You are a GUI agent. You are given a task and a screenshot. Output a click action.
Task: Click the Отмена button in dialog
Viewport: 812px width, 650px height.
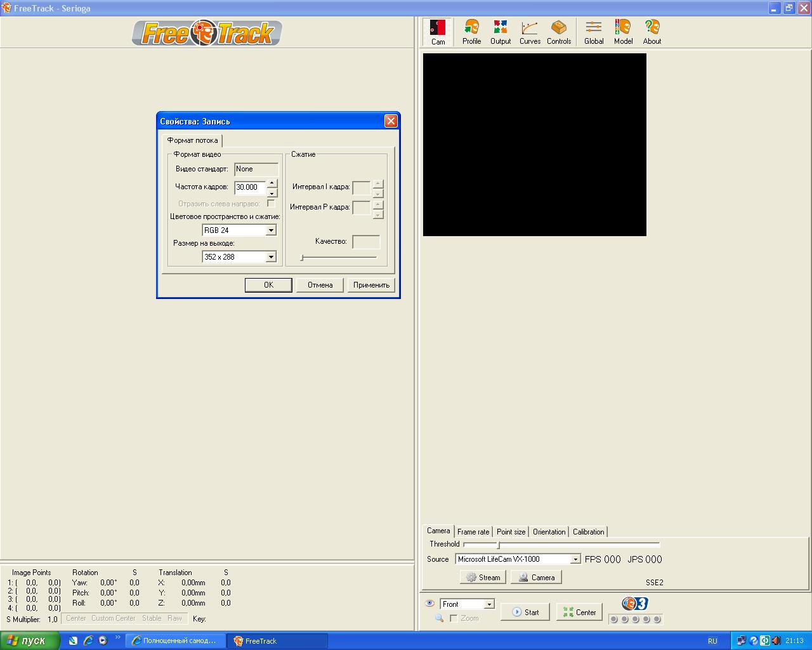pos(320,285)
